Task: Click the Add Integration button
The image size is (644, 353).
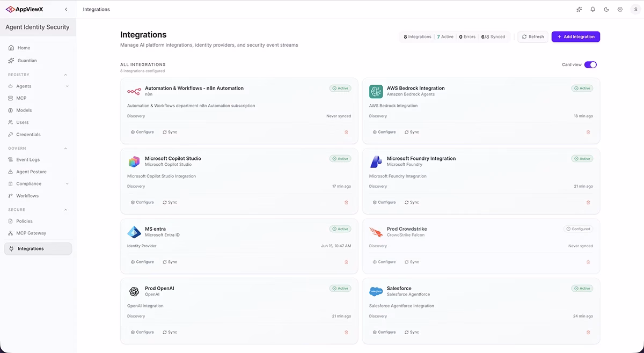Action: [575, 36]
